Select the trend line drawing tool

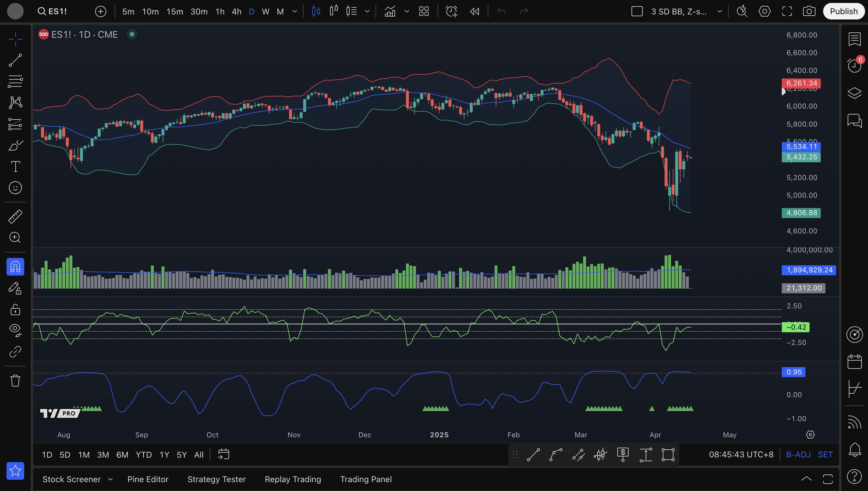pyautogui.click(x=15, y=60)
